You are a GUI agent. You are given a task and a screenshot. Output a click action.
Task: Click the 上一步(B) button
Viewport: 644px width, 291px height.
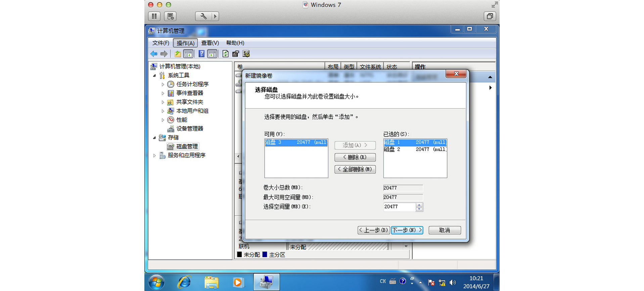pos(373,230)
